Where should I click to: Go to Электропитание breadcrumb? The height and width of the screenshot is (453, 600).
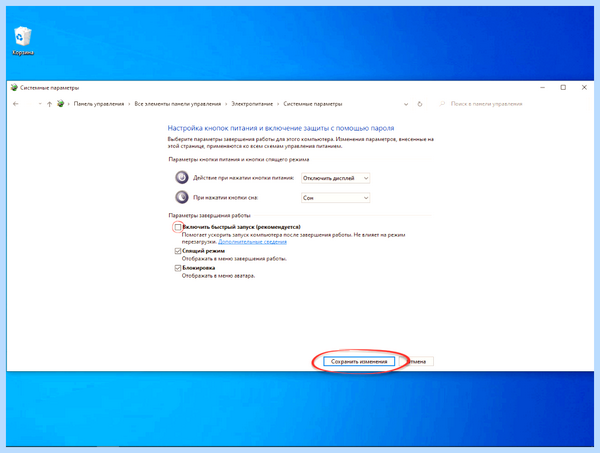(252, 104)
